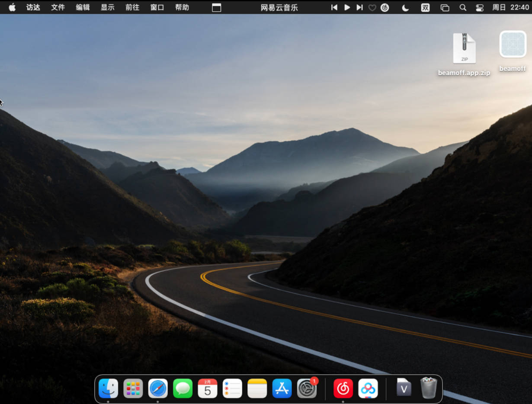Open Baidu Netdisk from the Dock
This screenshot has width=532, height=404.
coord(368,388)
